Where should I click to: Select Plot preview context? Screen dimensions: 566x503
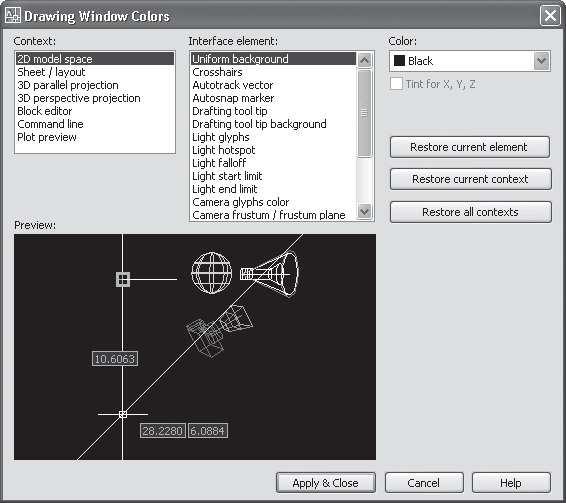95,137
